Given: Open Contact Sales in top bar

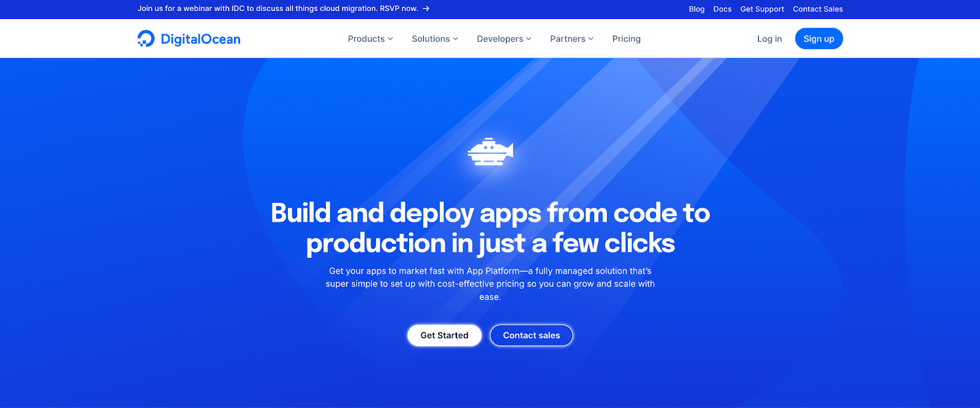Looking at the screenshot, I should click(x=818, y=9).
